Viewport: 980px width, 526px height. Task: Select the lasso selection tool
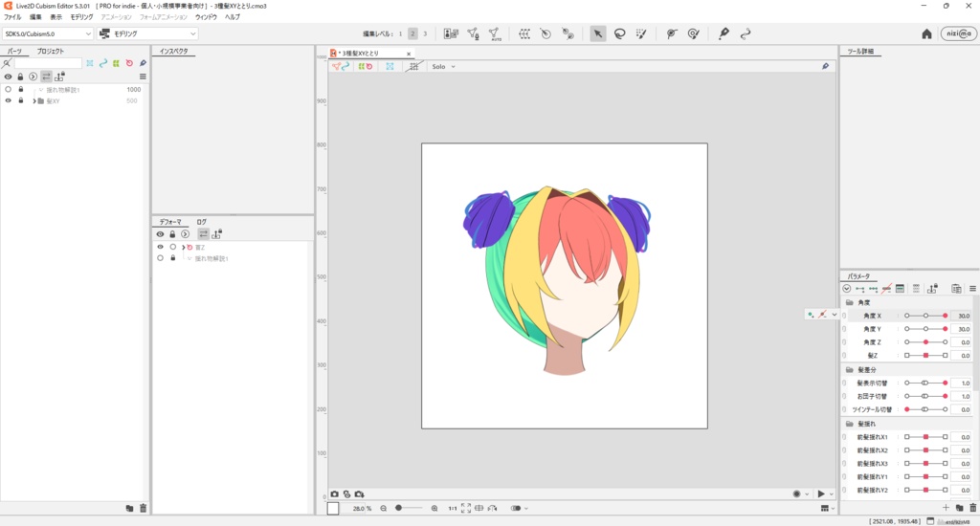tap(619, 33)
